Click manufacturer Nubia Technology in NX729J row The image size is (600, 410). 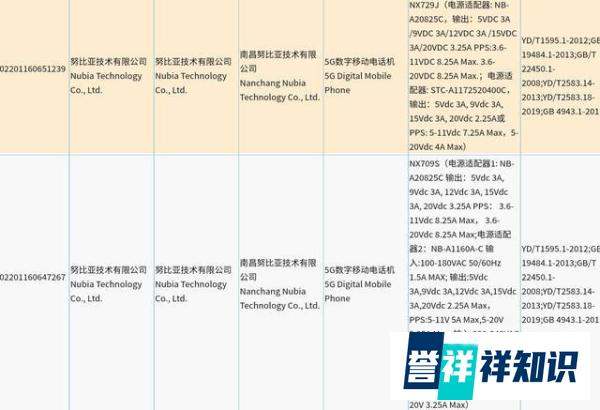pos(193,76)
